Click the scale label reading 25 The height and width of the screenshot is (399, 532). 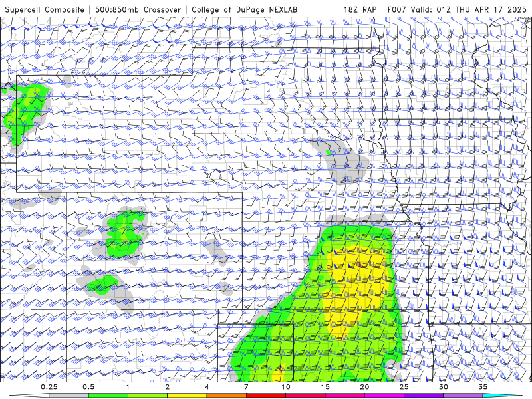[404, 387]
